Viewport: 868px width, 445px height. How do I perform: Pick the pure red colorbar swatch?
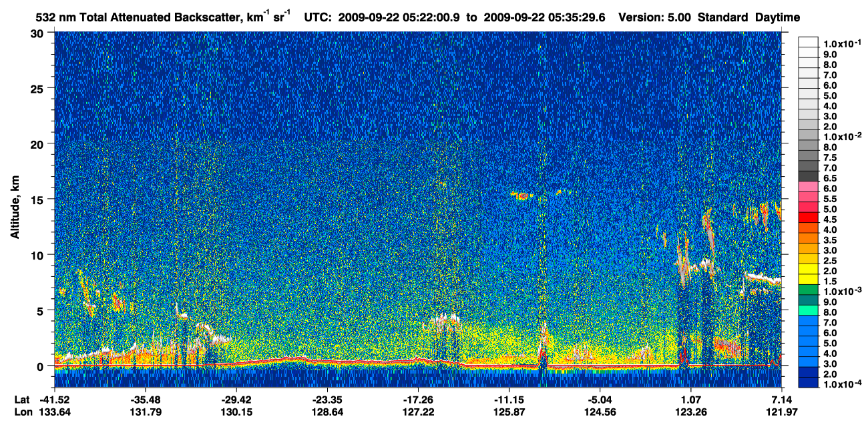click(809, 217)
